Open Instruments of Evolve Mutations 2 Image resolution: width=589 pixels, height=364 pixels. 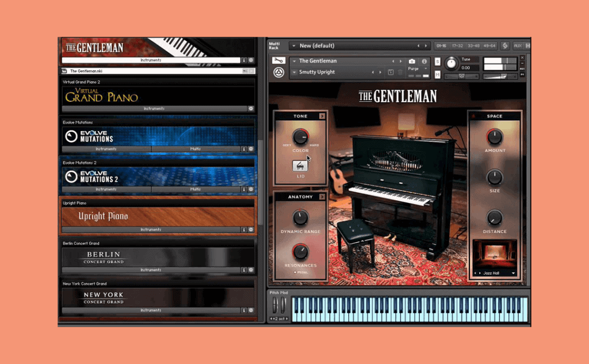[106, 189]
